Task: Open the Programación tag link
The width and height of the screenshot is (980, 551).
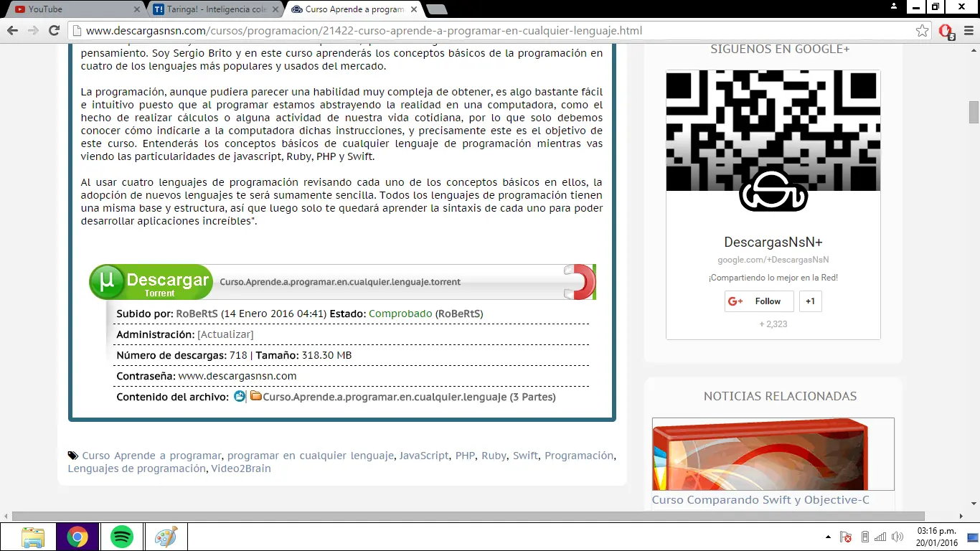Action: tap(579, 456)
